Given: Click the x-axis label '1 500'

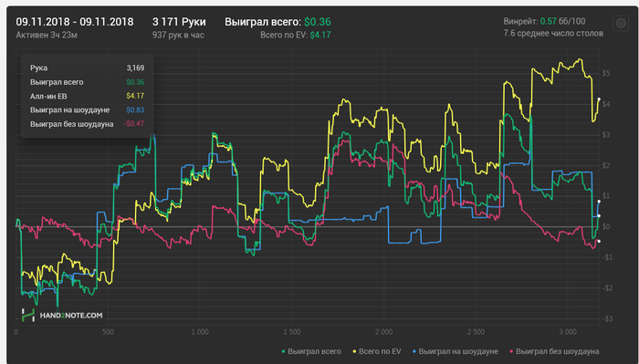Looking at the screenshot, I should 292,332.
